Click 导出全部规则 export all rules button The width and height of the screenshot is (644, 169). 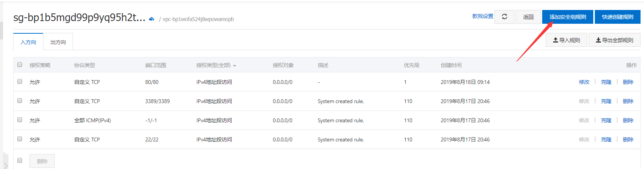[x=614, y=40]
